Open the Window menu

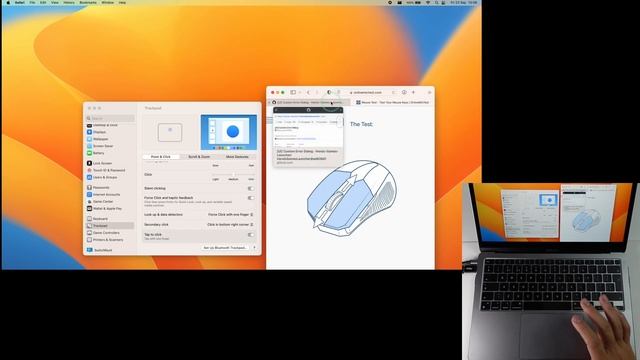[108, 2]
